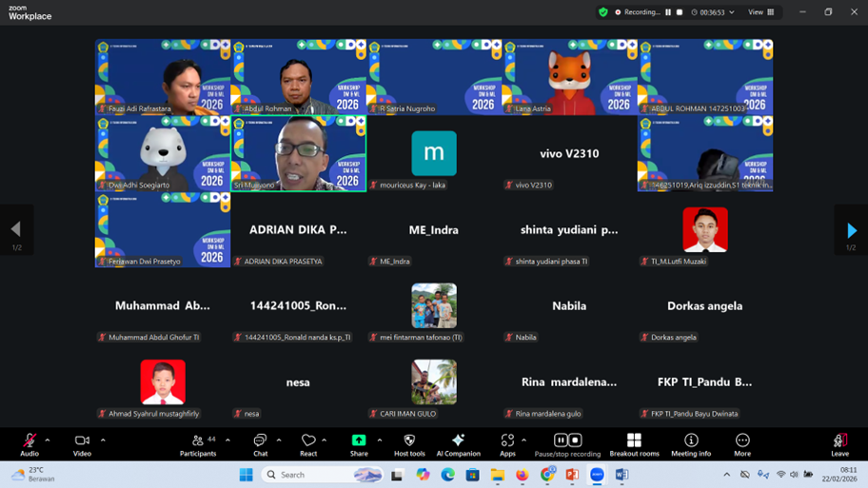Launch the AI Companion
This screenshot has width=868, height=488.
(458, 442)
